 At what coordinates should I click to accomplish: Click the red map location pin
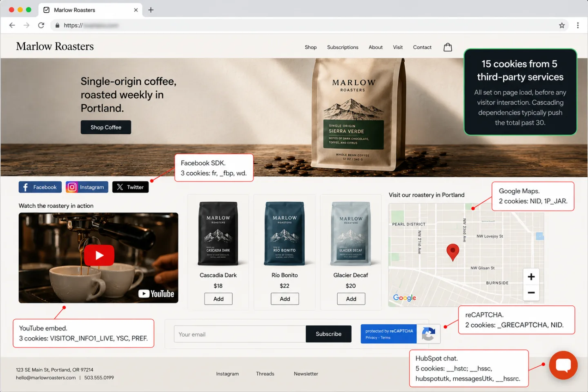(452, 252)
